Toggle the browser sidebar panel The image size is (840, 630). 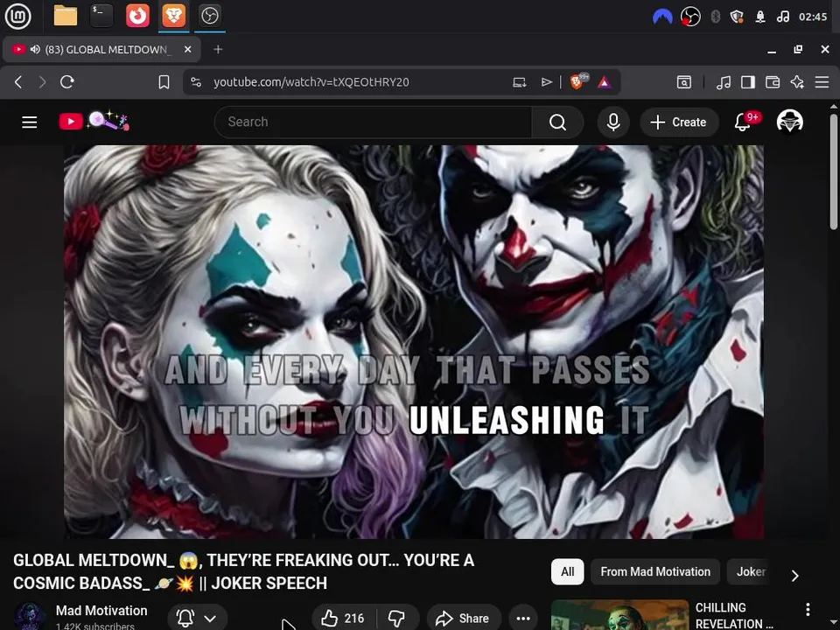tap(748, 82)
